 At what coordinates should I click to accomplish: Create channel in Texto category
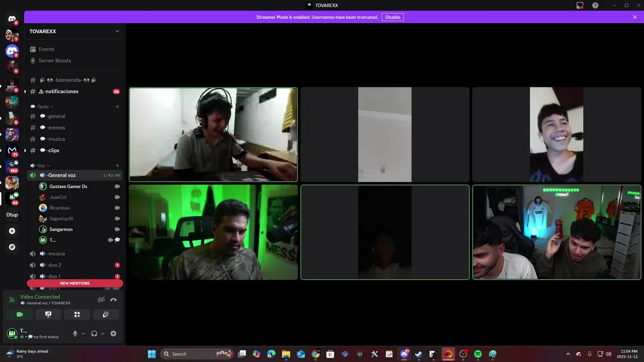[117, 107]
